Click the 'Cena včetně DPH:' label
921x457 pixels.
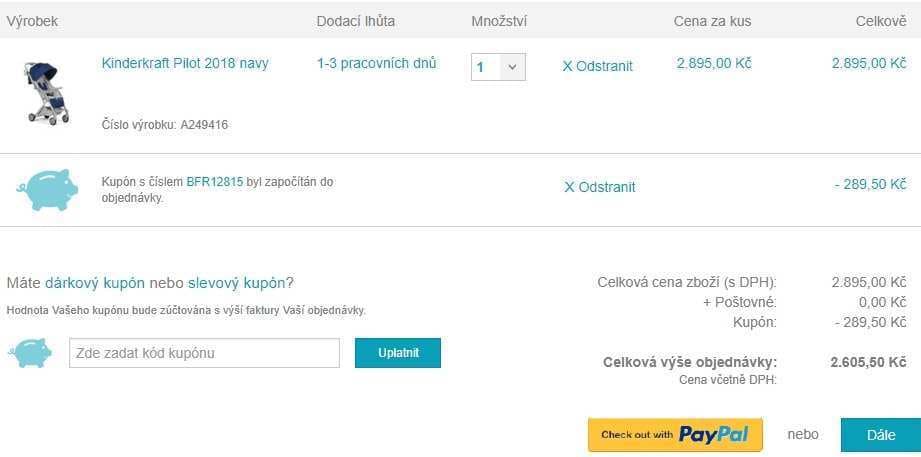pos(728,379)
